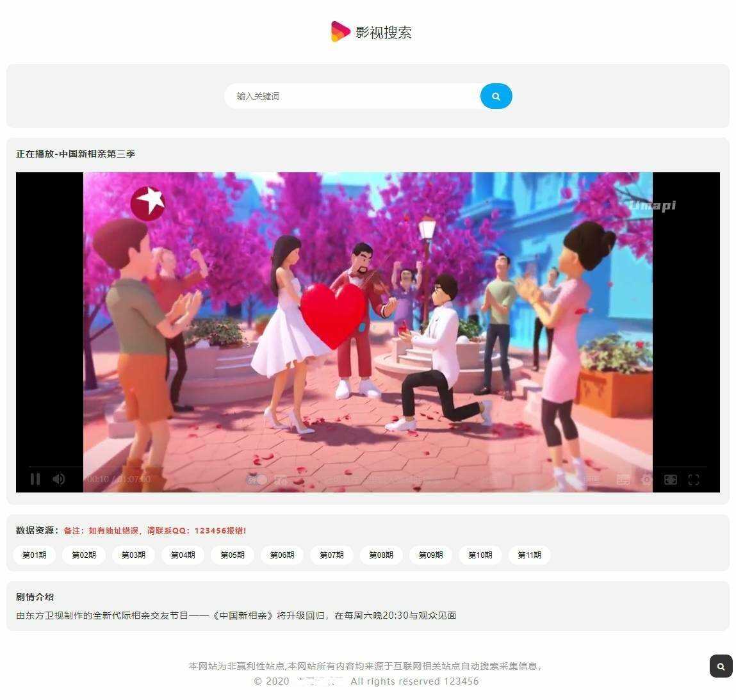Play episode 第01期
Screen dimensions: 736x700
(x=34, y=555)
